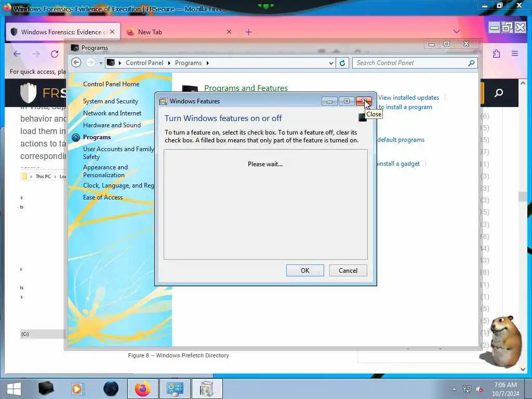The height and width of the screenshot is (399, 532).
Task: Open Ease of Access category
Action: (103, 197)
